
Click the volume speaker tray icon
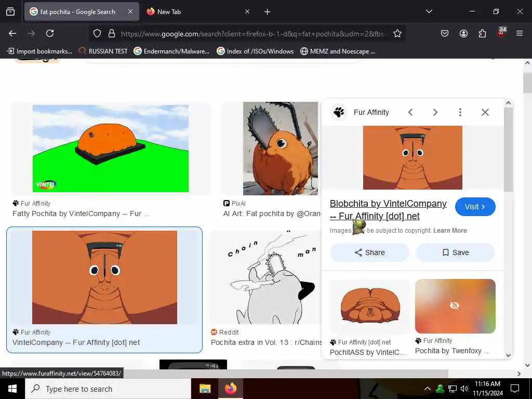point(464,389)
